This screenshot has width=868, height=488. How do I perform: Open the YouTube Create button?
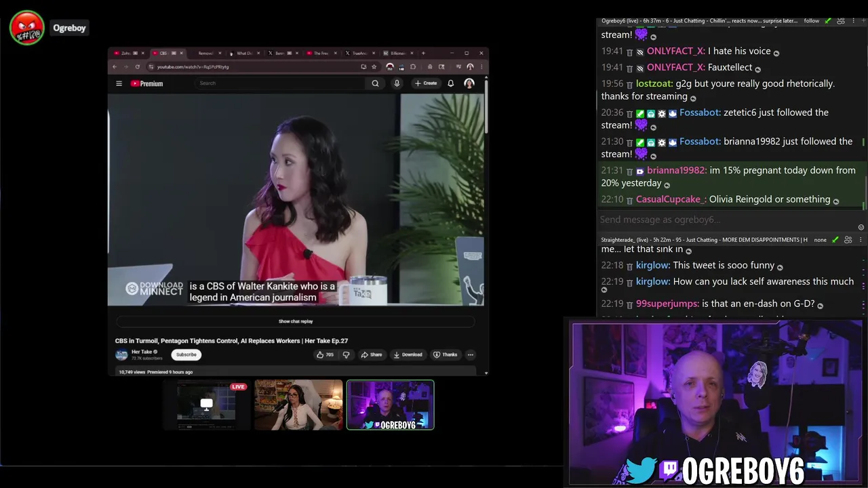tap(426, 83)
